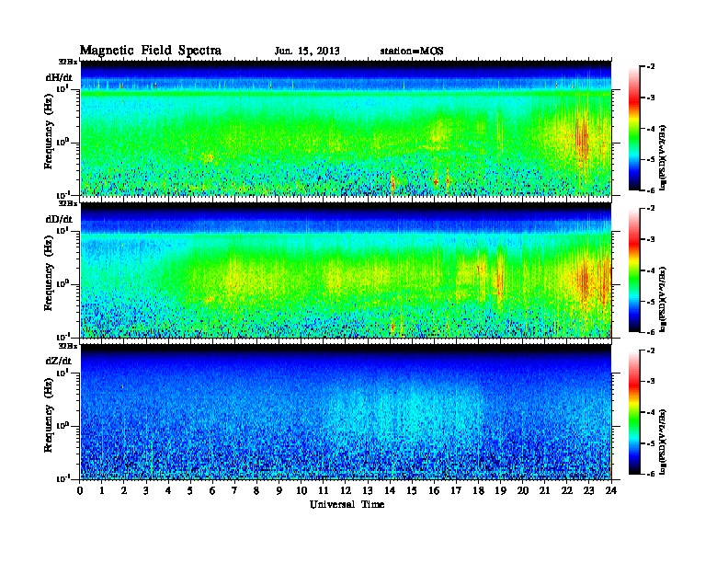Select the dD/dt panel label
This screenshot has width=728, height=563.
coord(59,219)
